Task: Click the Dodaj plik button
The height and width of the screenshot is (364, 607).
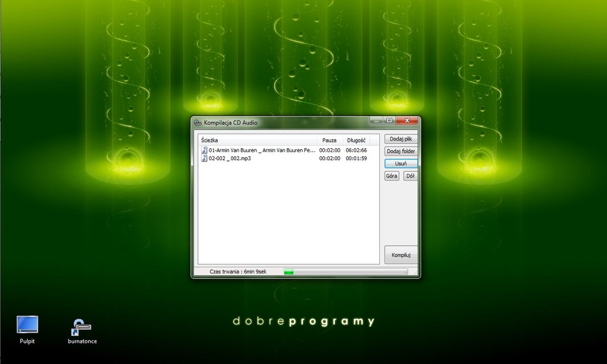Action: (401, 139)
